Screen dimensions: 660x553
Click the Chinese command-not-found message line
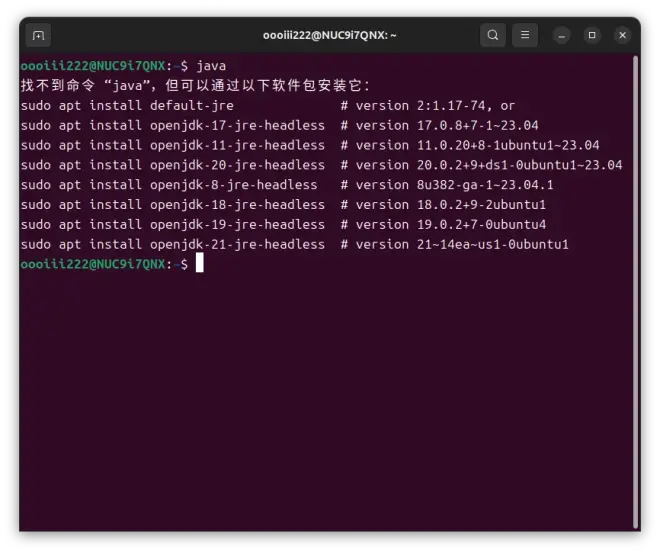click(x=195, y=86)
